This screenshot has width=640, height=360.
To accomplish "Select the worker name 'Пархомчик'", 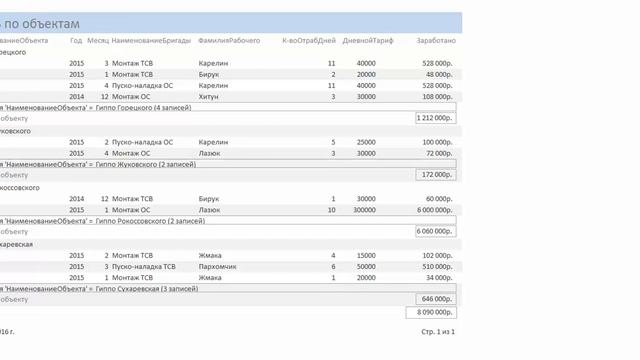I will [x=218, y=267].
